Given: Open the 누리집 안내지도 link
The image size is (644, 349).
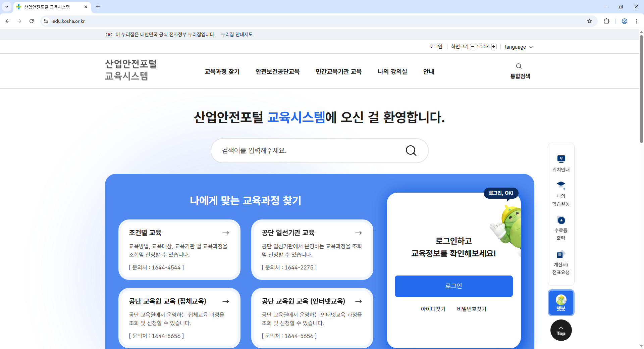Looking at the screenshot, I should [237, 35].
